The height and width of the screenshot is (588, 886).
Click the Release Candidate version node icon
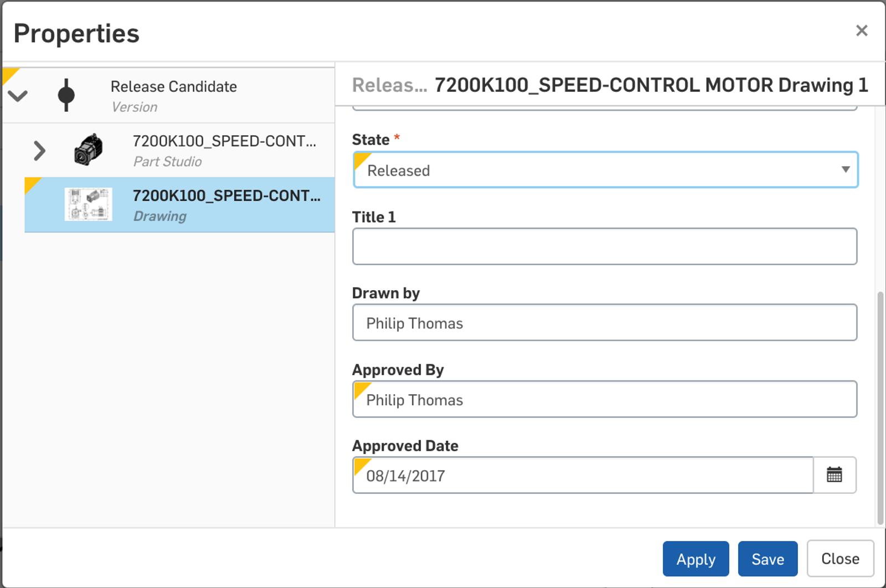pos(66,95)
